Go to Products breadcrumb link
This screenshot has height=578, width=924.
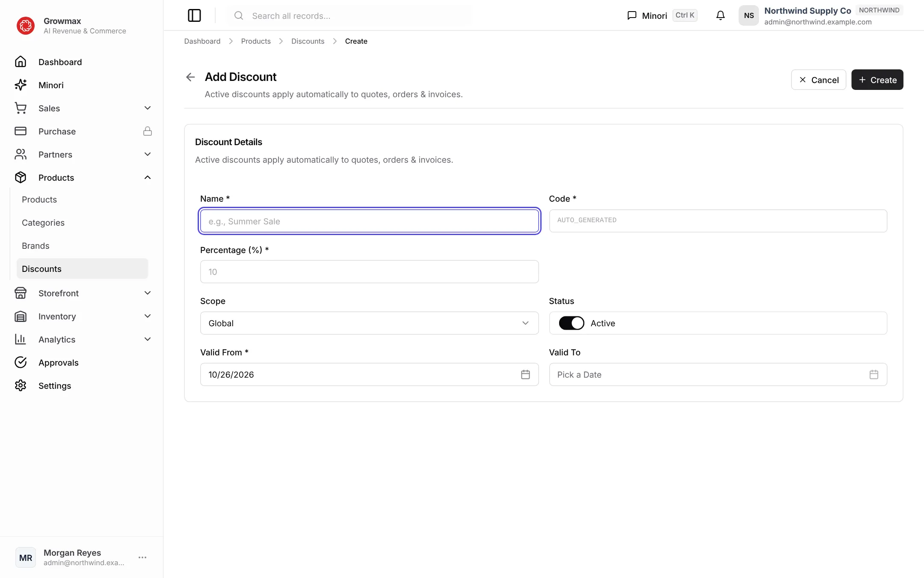click(x=256, y=41)
